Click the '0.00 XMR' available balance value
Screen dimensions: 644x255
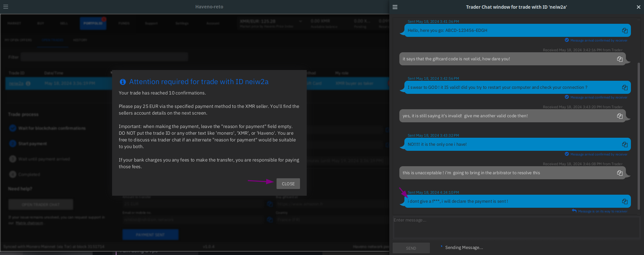pyautogui.click(x=320, y=21)
